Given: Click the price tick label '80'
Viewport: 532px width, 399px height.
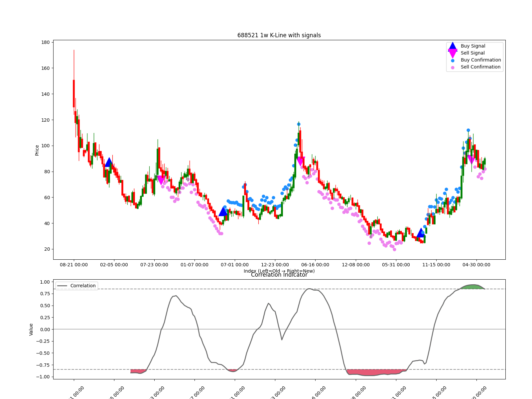Looking at the screenshot, I should 47,172.
